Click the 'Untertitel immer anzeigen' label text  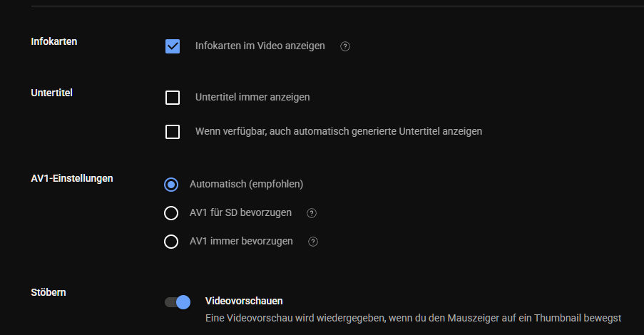tap(252, 97)
